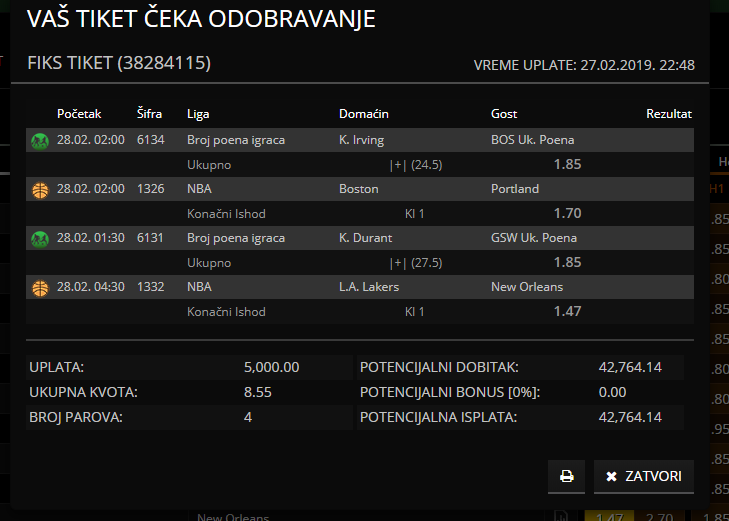Screen dimensions: 729x521
Task: Click code 6131 in the ticket
Action: pyautogui.click(x=150, y=238)
